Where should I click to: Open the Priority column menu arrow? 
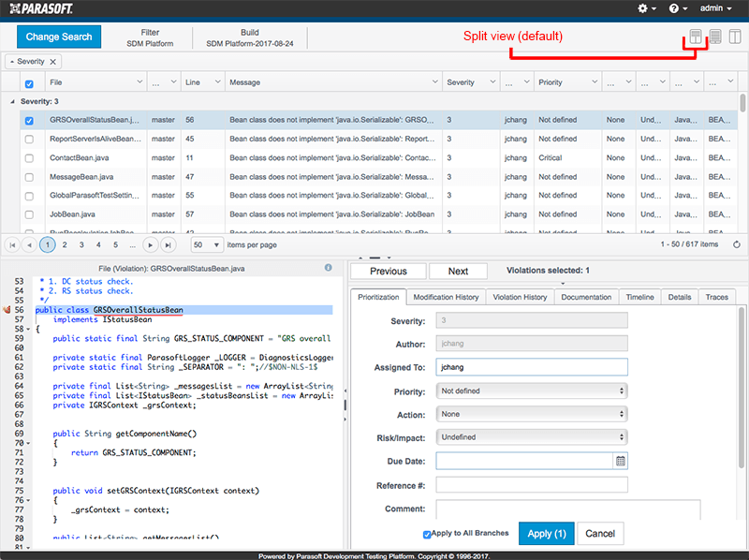[595, 81]
